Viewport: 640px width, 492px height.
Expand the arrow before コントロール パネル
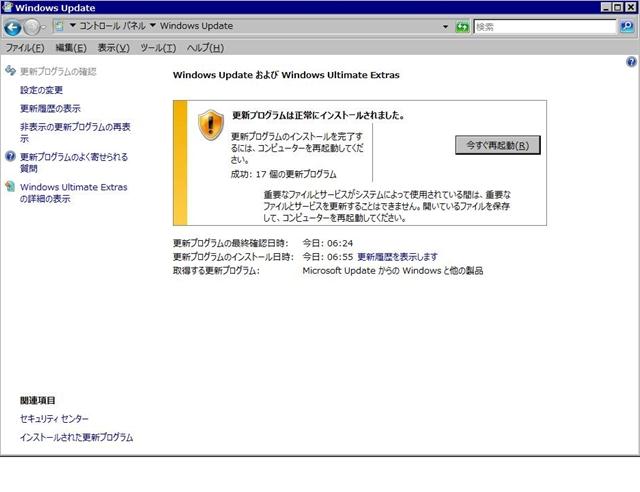pos(73,26)
